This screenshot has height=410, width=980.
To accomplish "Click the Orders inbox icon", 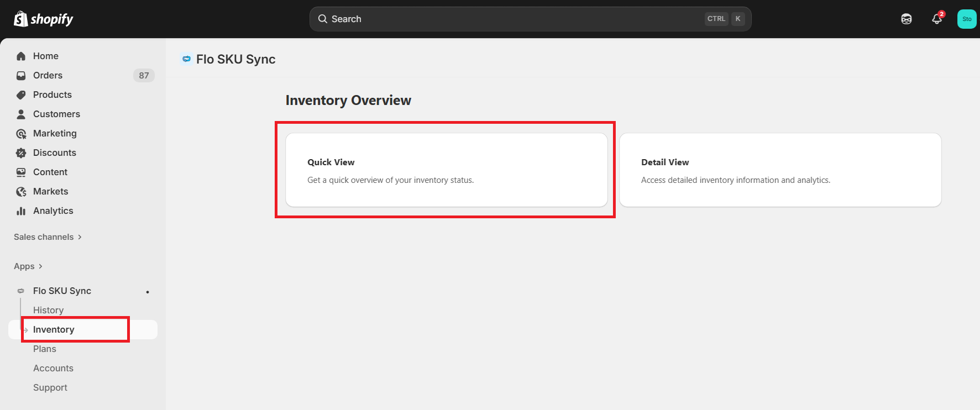I will coord(21,75).
